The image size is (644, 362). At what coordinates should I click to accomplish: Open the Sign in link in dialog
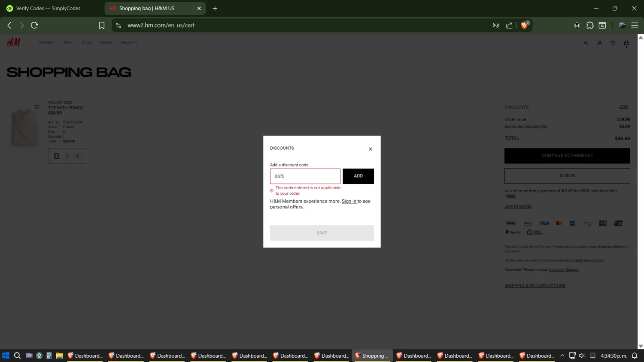click(349, 201)
